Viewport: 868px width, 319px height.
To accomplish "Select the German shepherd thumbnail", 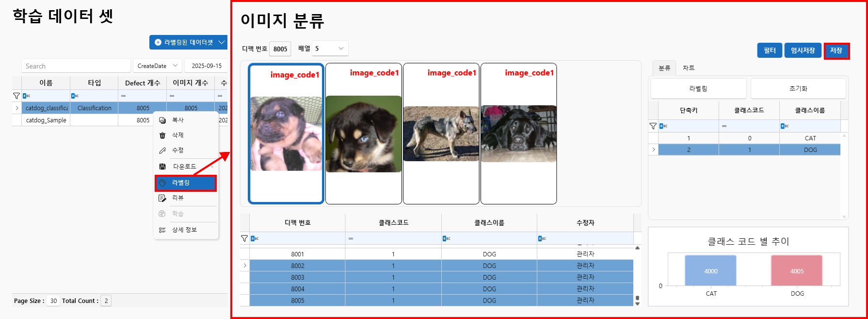I will pyautogui.click(x=441, y=134).
